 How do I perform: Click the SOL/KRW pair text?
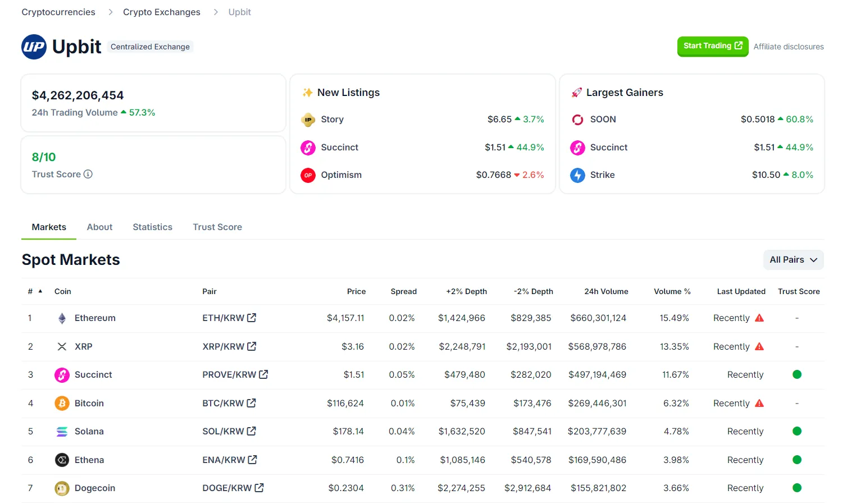(x=223, y=431)
